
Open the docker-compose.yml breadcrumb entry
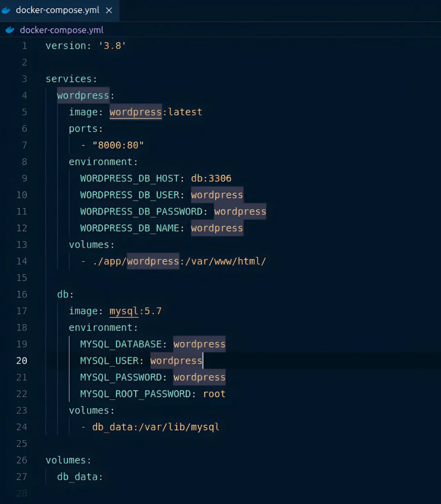click(x=61, y=30)
